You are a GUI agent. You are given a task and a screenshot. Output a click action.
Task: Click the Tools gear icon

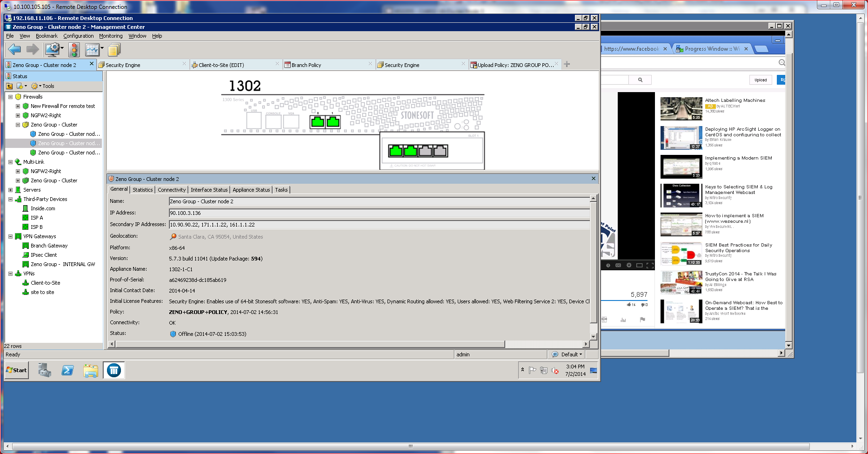[x=34, y=86]
